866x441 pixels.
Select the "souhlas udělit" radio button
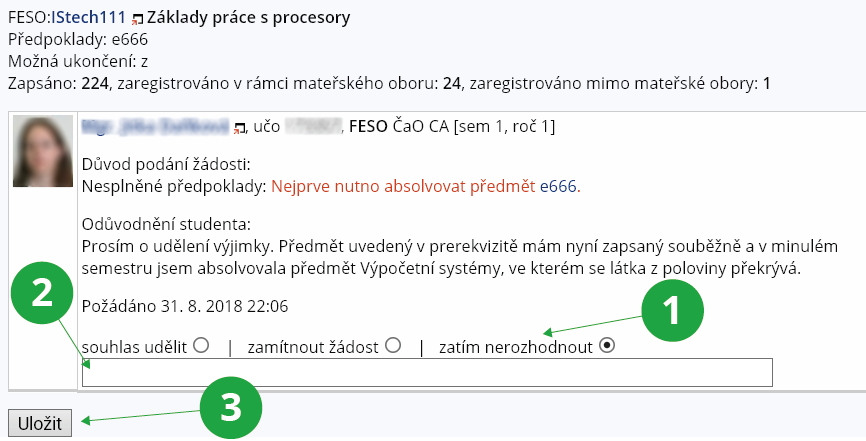pos(201,346)
